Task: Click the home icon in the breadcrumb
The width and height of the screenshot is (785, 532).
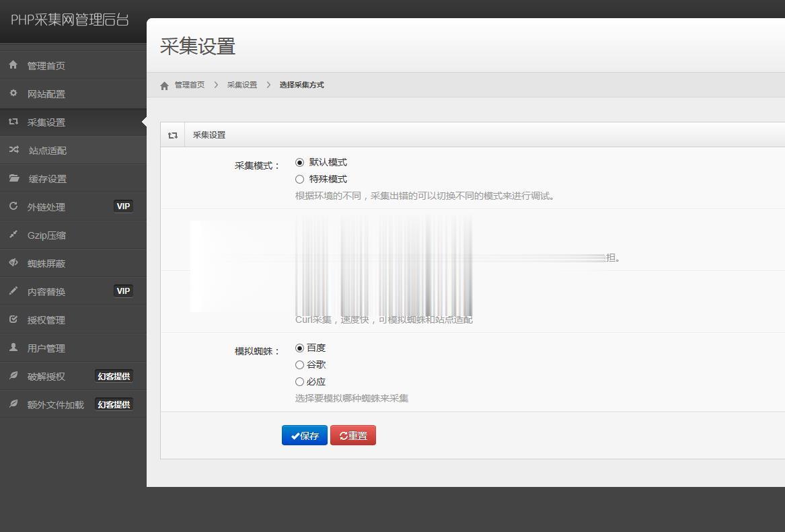Action: click(164, 85)
